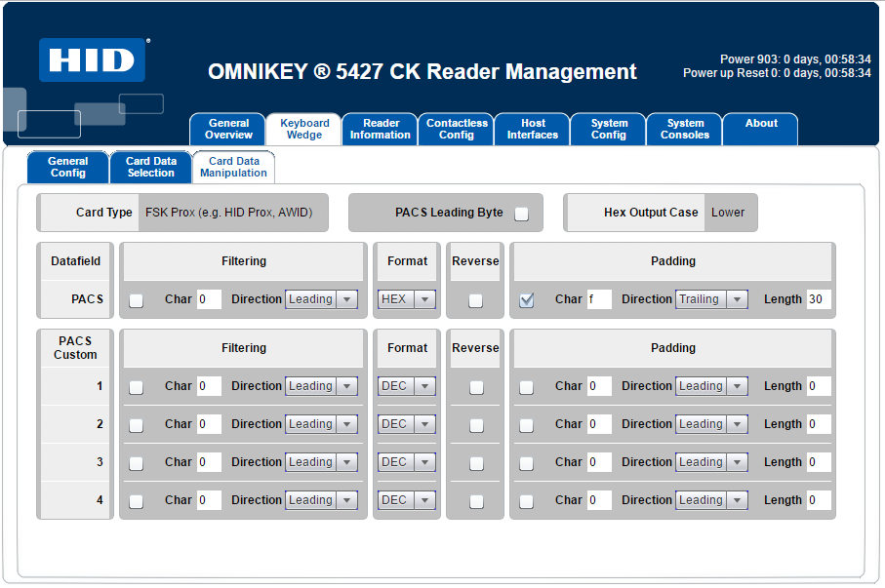Viewport: 885px width, 588px height.
Task: Open the PACS padding Direction dropdown showing Trailing
Action: click(711, 299)
